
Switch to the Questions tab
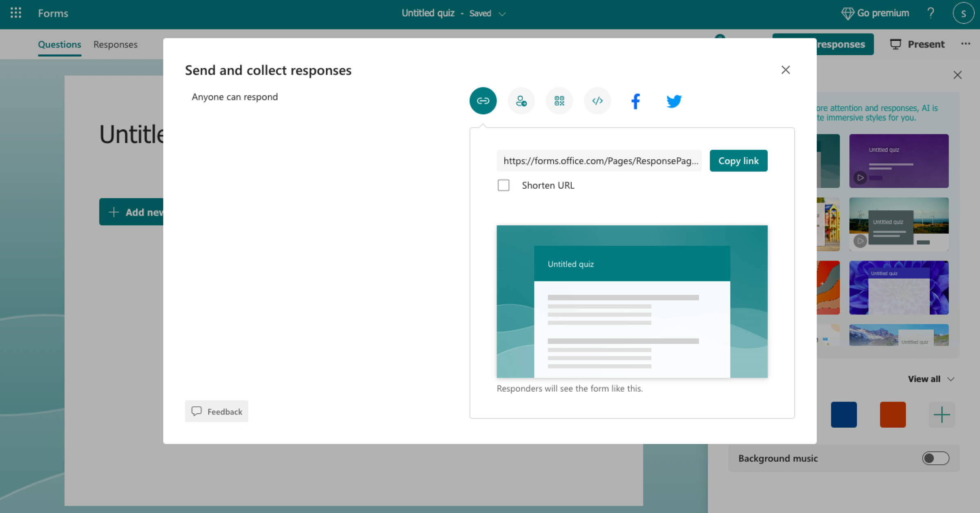(x=60, y=44)
